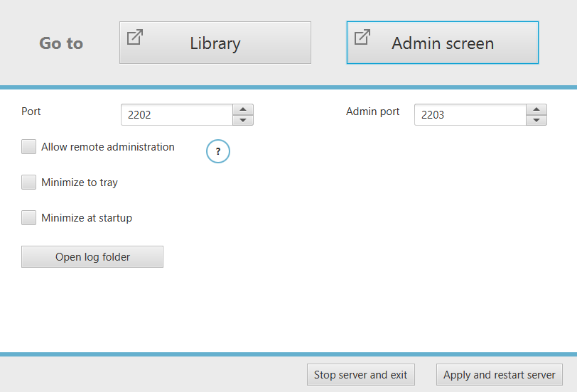Viewport: 577px width, 392px height.
Task: Click the external-link icon on Library button
Action: click(x=134, y=37)
